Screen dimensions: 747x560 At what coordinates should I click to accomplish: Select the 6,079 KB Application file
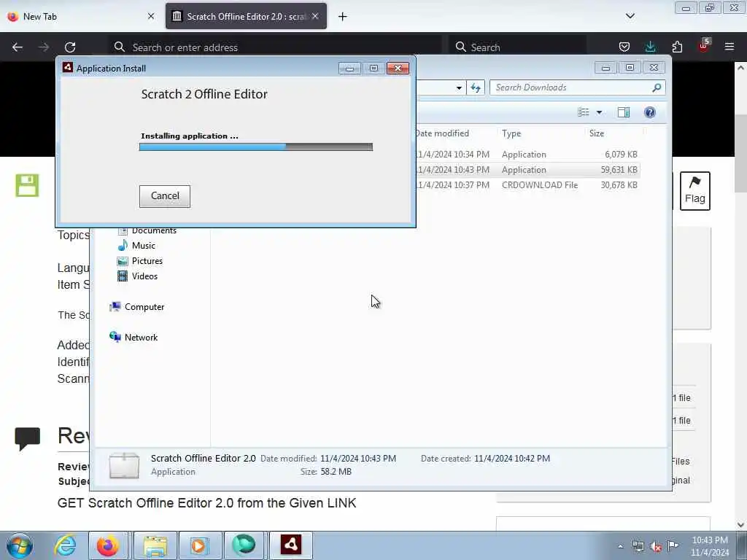click(527, 155)
